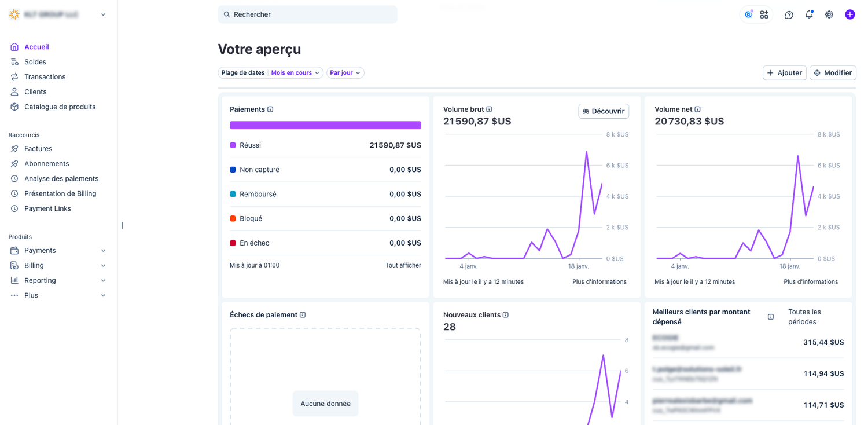Click the Votre aperçu heading
Screen dimensions: 868x425
coord(259,49)
